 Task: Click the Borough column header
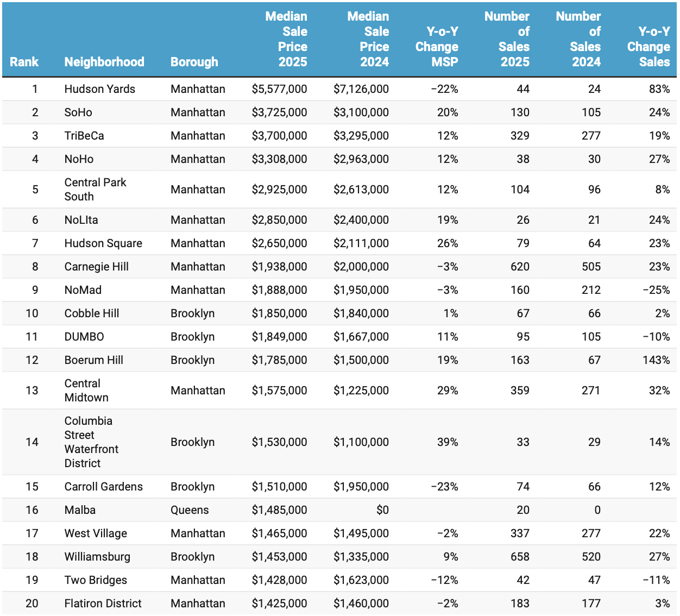pyautogui.click(x=194, y=62)
